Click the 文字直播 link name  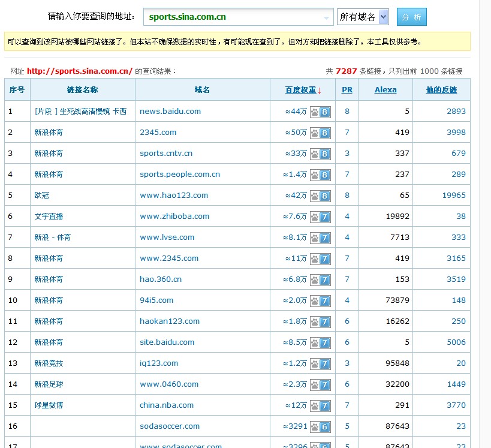[x=49, y=217]
